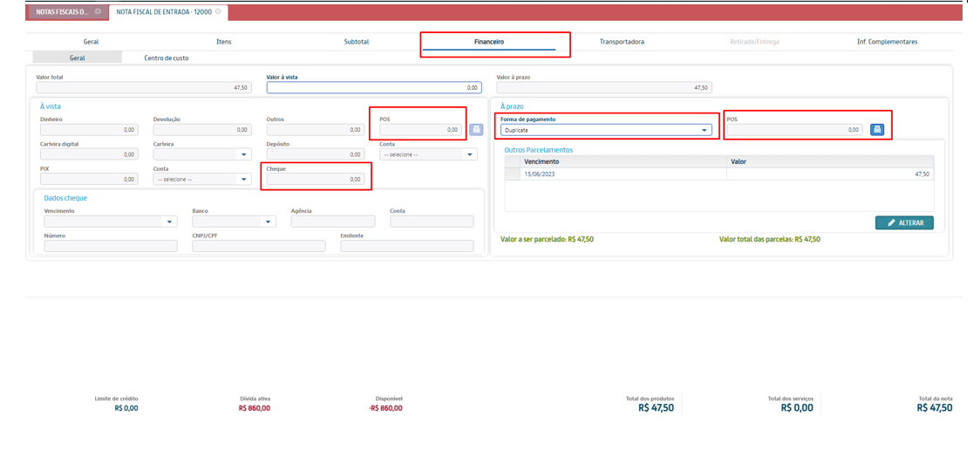The height and width of the screenshot is (464, 980).
Task: Open the Forma de pagamento dropdown
Action: pos(606,130)
